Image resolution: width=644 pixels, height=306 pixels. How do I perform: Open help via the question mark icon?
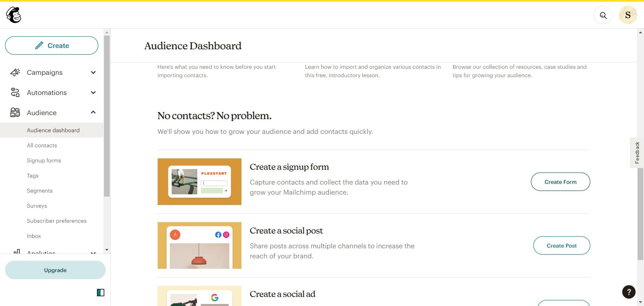pyautogui.click(x=629, y=292)
